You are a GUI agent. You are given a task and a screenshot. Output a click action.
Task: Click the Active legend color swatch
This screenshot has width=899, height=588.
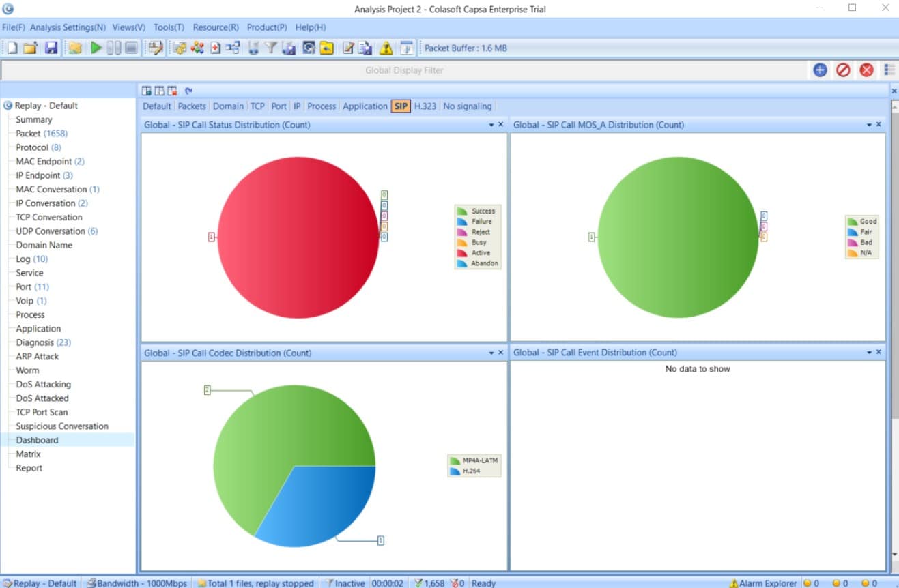(x=463, y=253)
